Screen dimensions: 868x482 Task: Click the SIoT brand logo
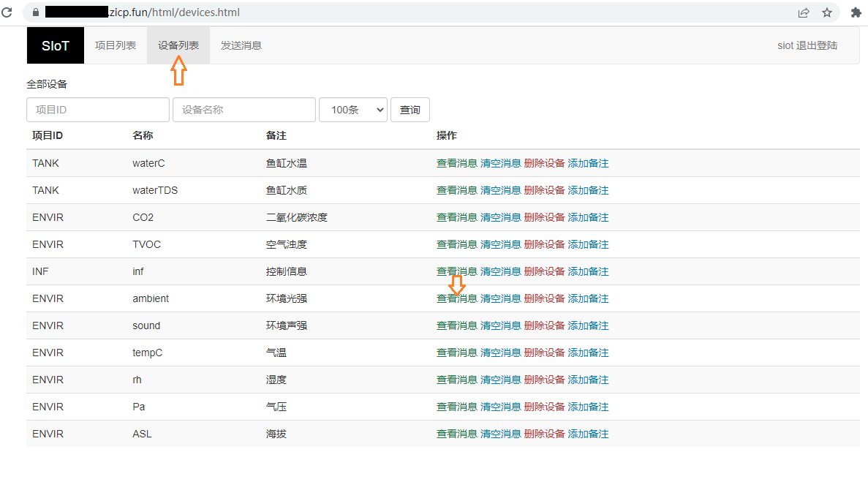tap(56, 45)
